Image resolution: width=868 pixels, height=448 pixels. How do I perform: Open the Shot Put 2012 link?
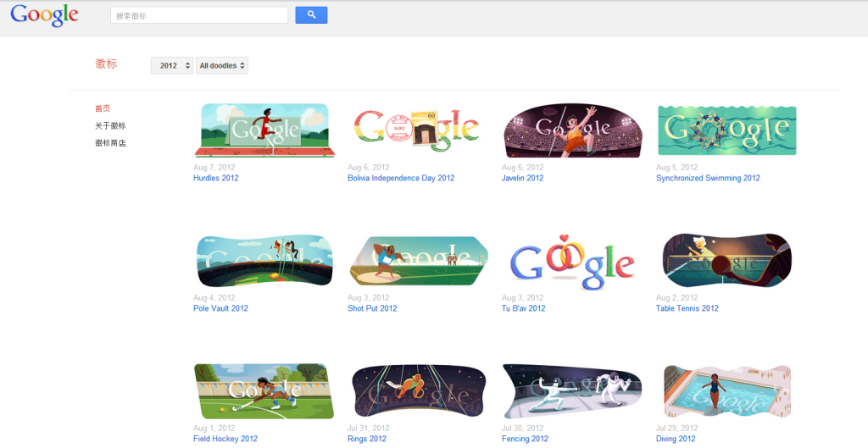(x=372, y=308)
